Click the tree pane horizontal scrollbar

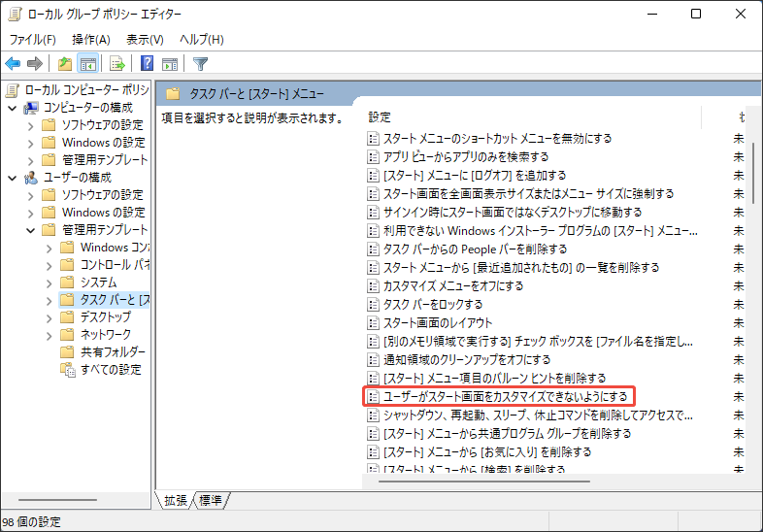pyautogui.click(x=57, y=499)
